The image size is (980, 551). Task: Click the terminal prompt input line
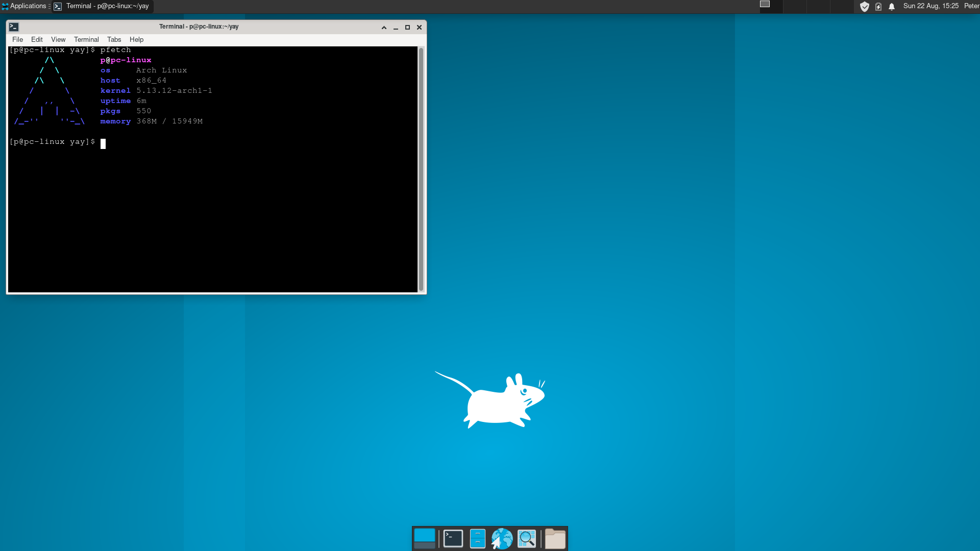click(x=213, y=142)
